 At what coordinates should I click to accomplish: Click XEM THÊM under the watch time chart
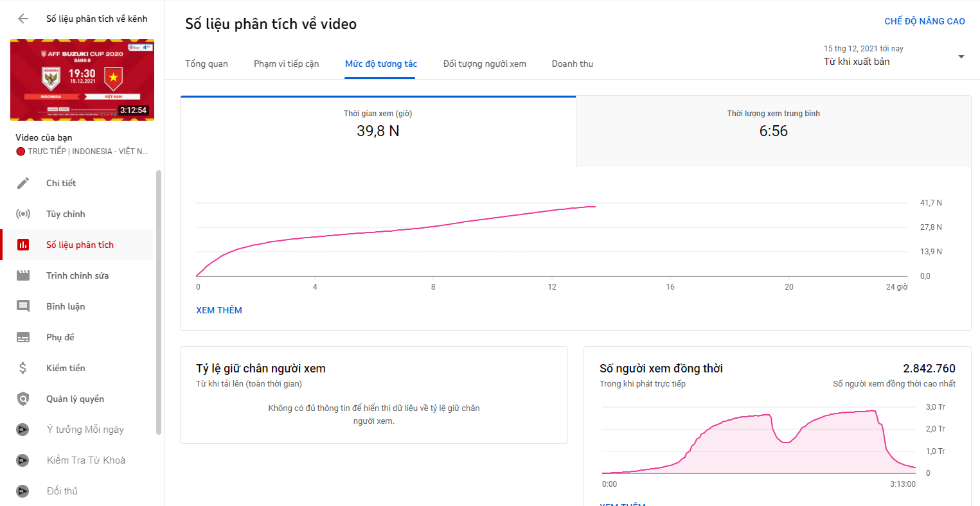pos(219,310)
